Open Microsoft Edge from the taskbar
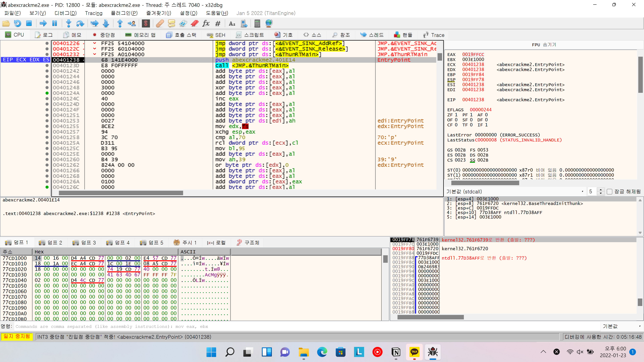644x362 pixels. 322,352
